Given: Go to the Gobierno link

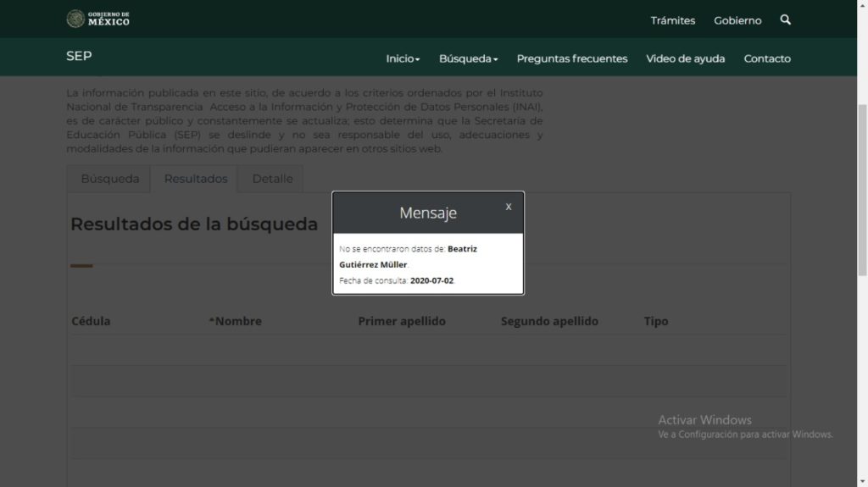Looking at the screenshot, I should 737,20.
